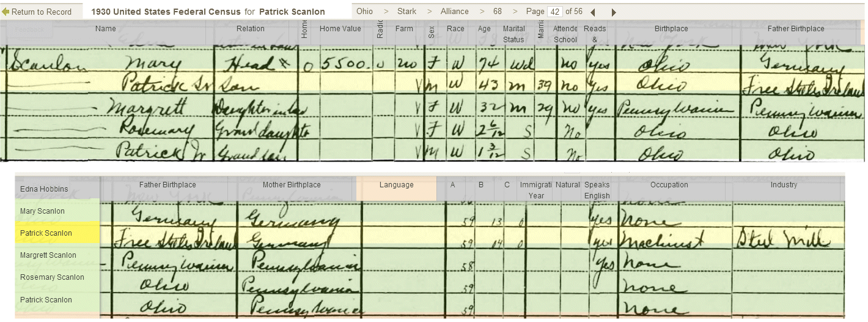Select Edna Hobbins in the name list

pyautogui.click(x=43, y=189)
